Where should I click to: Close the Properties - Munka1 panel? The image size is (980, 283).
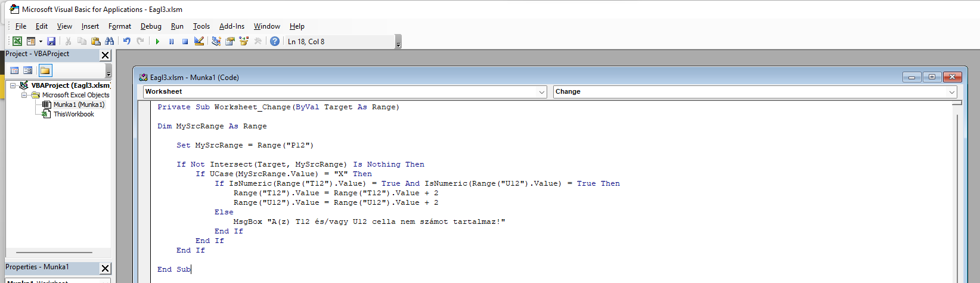pos(105,268)
